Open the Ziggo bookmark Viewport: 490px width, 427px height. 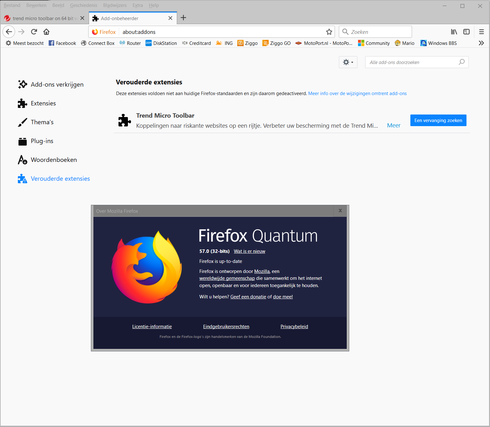[248, 43]
